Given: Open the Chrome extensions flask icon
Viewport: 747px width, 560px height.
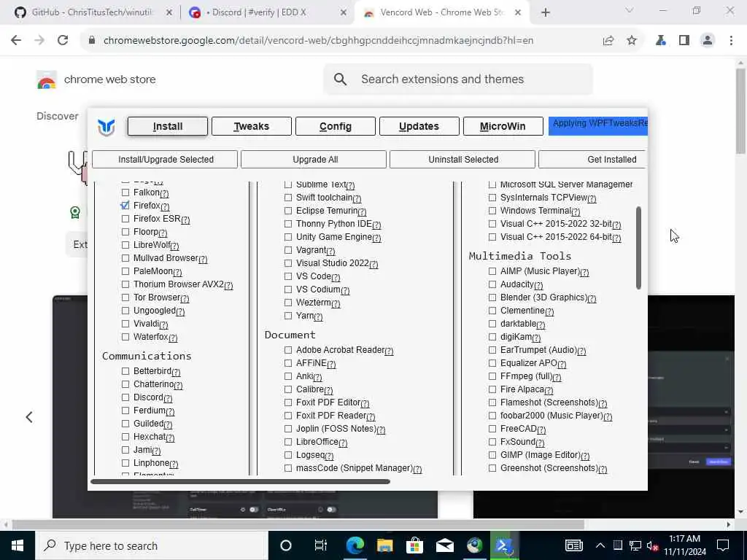Looking at the screenshot, I should click(x=661, y=41).
